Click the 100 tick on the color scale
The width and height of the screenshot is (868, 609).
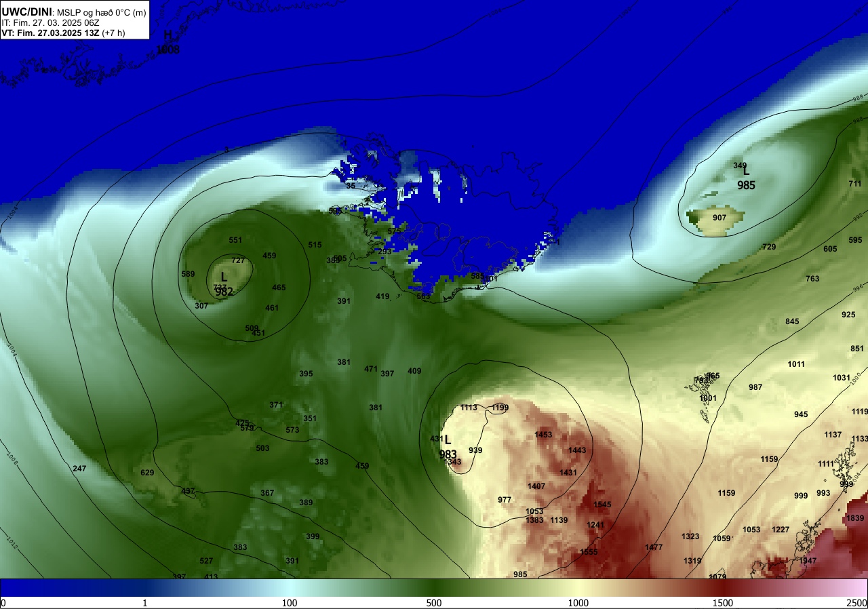290,603
